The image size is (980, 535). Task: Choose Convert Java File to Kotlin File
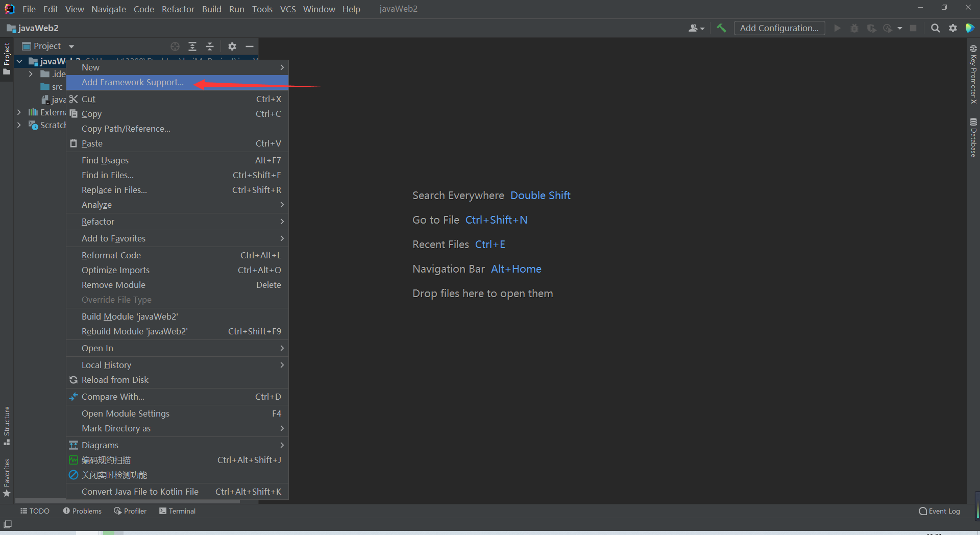coord(178,492)
